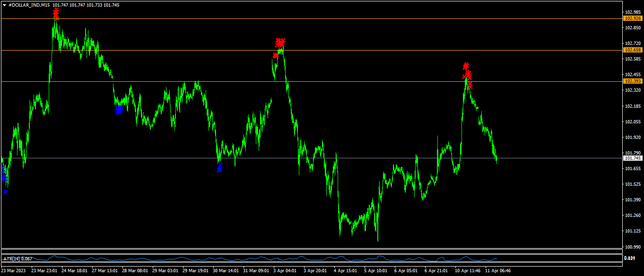Screen dimensions: 644x276
Task: Click the 101.260 price scale value
Action: [x=633, y=216]
